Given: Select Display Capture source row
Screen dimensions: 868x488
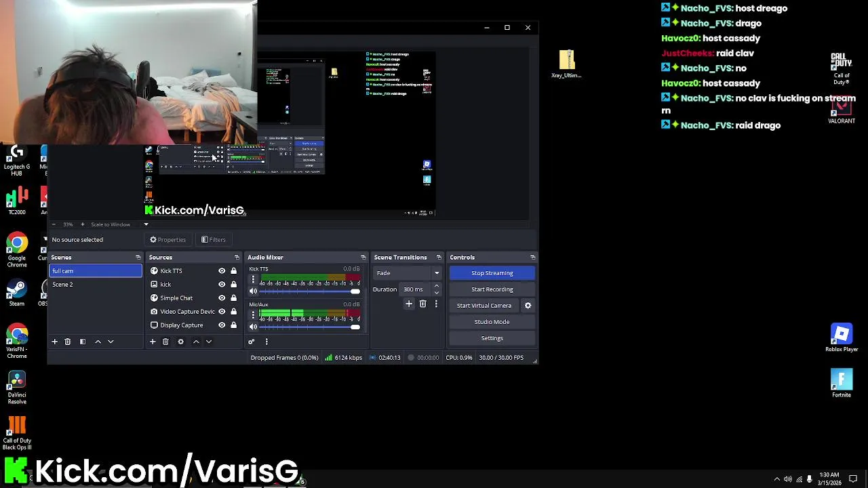Looking at the screenshot, I should click(x=194, y=325).
